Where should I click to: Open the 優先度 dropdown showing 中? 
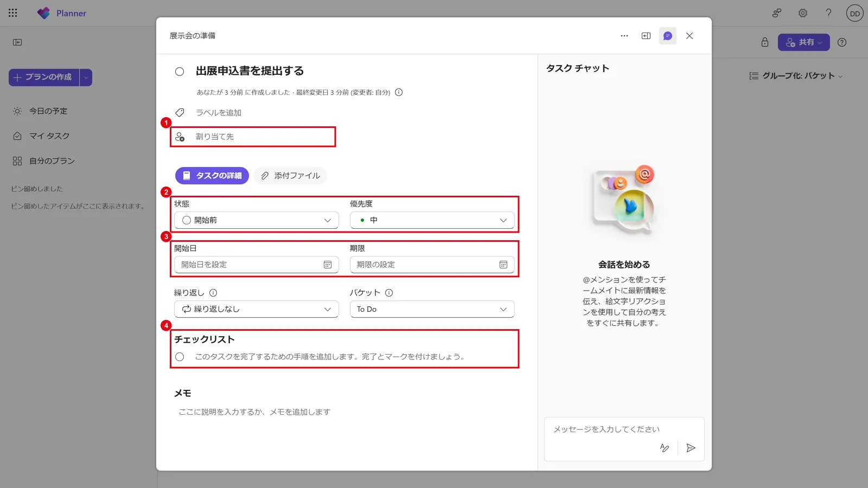pyautogui.click(x=432, y=220)
